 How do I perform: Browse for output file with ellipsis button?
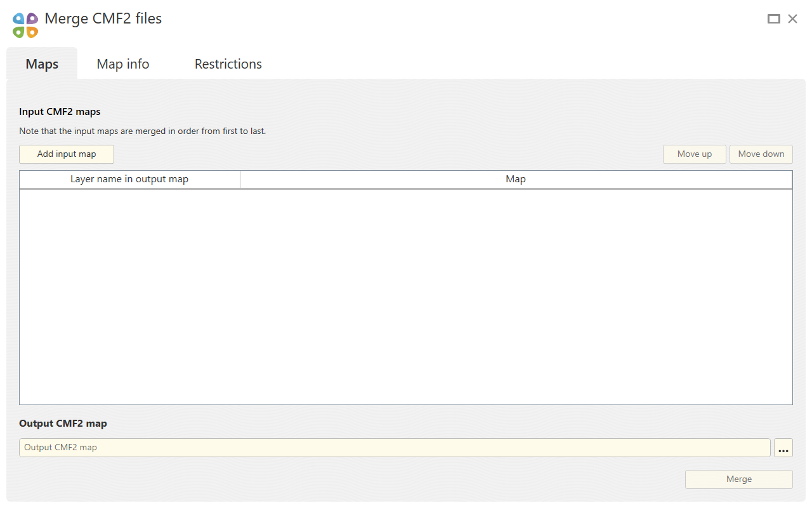(x=783, y=448)
